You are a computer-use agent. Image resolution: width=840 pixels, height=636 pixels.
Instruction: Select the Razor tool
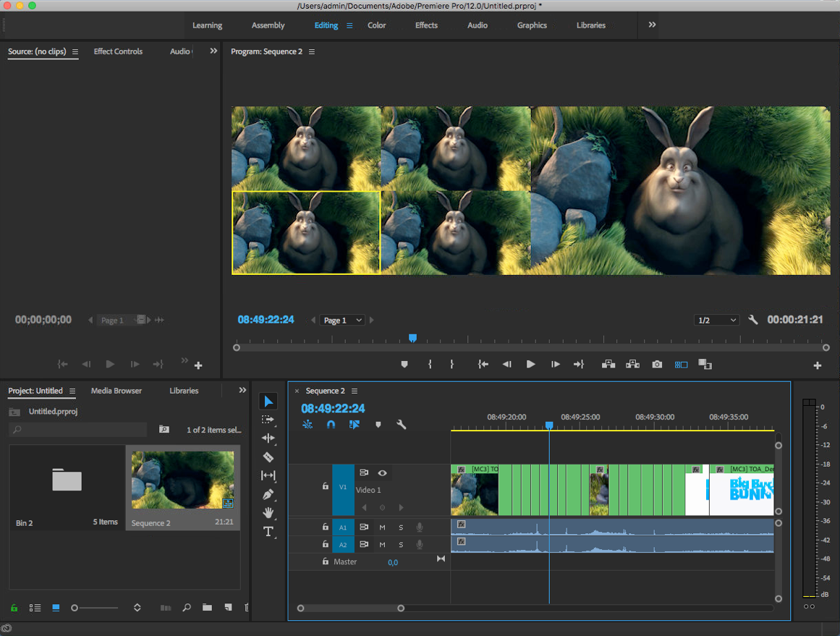pos(268,457)
